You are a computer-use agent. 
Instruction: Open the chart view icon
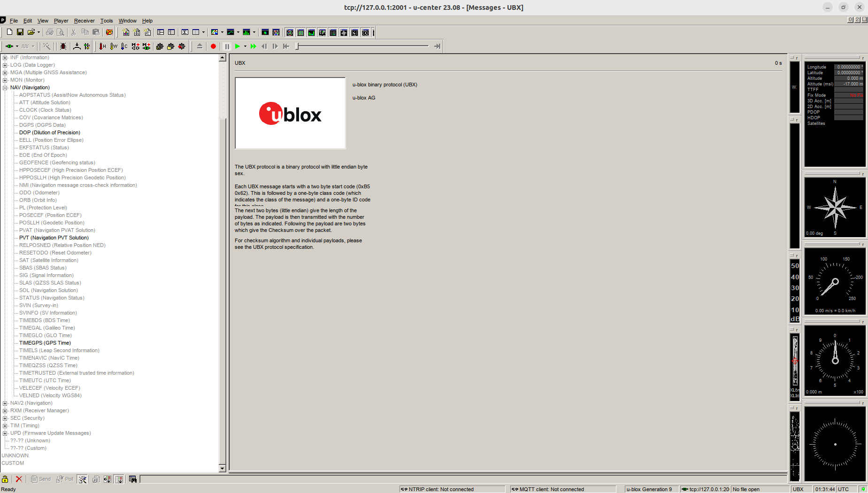click(x=230, y=32)
